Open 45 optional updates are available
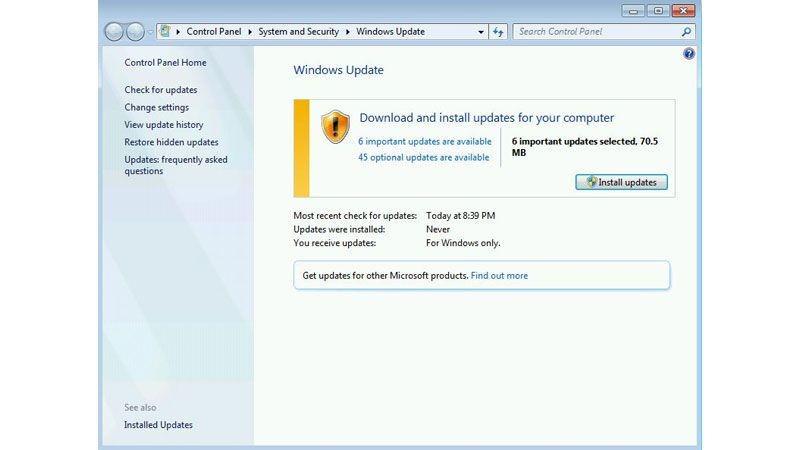Image resolution: width=800 pixels, height=450 pixels. (423, 157)
